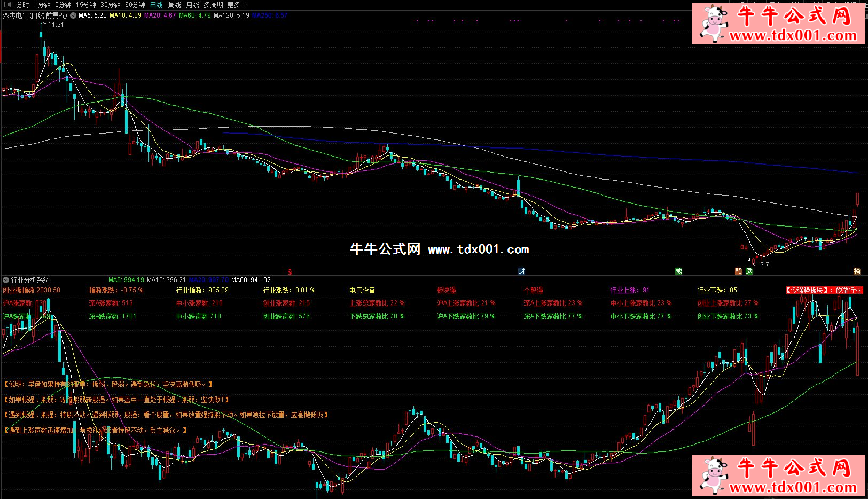This screenshot has width=868, height=499.
Task: Click indicator MA60: 941.02 value
Action: (251, 280)
